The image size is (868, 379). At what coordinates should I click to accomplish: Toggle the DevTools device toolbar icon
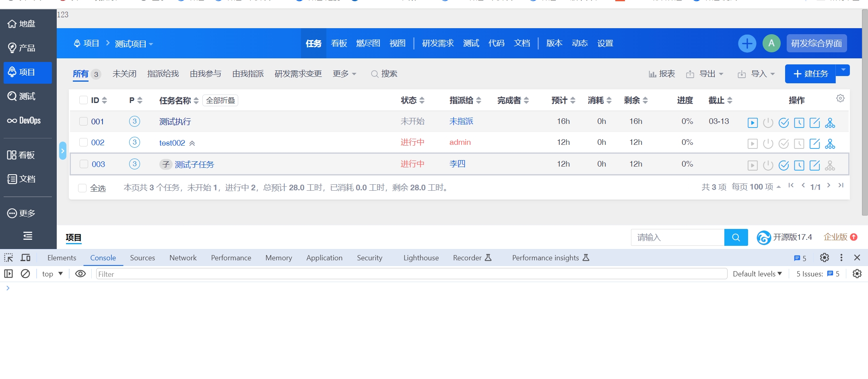pyautogui.click(x=26, y=257)
